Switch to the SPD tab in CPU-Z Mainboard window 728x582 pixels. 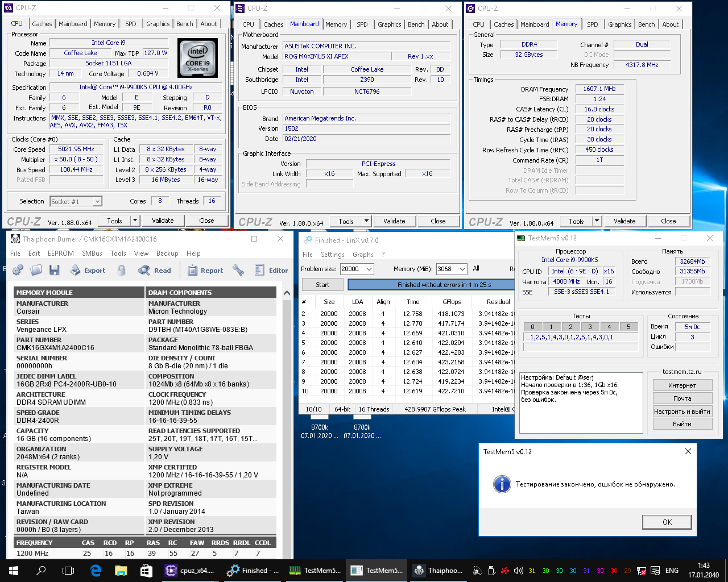pyautogui.click(x=362, y=24)
